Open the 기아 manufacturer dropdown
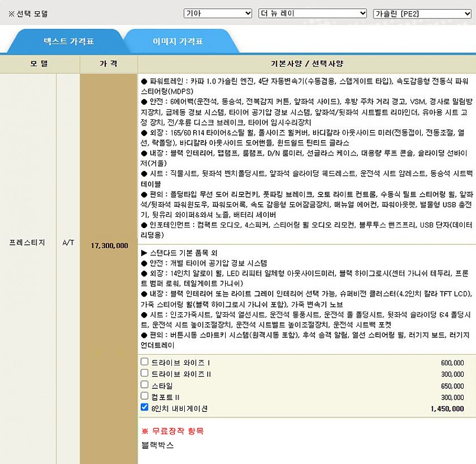The height and width of the screenshot is (464, 476). 217,13
